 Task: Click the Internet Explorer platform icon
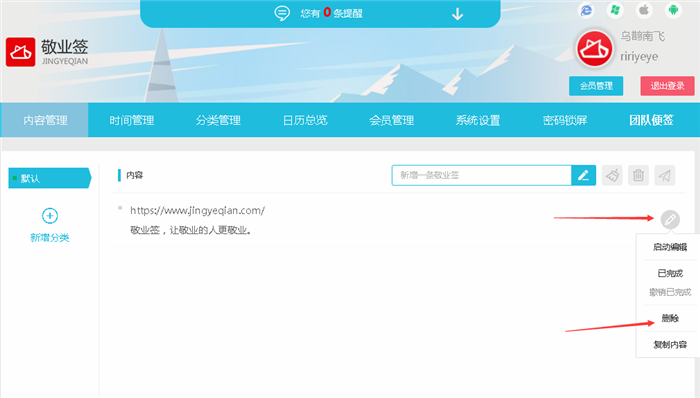[586, 10]
